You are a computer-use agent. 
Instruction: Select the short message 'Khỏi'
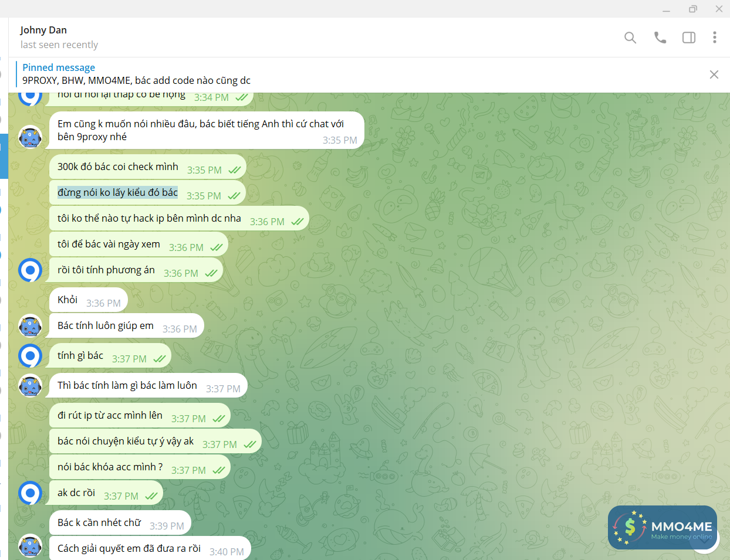pyautogui.click(x=89, y=300)
